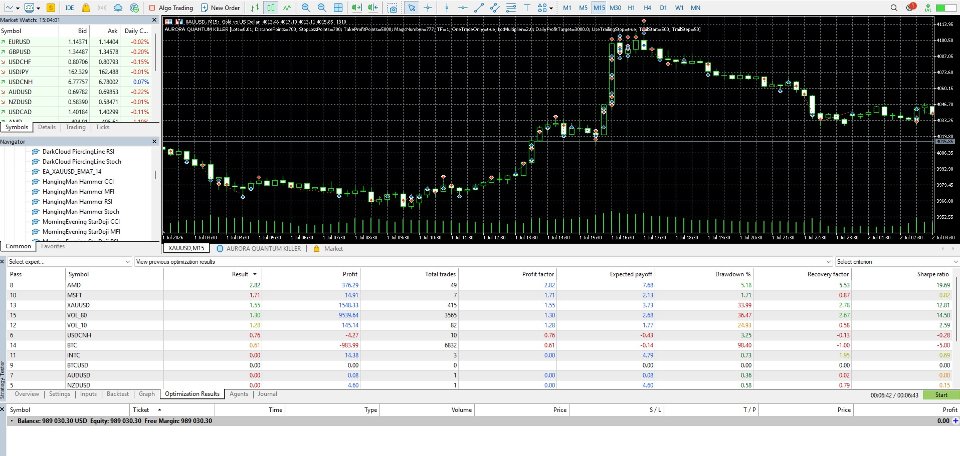Open the Settings tab in Strategy Tester
The image size is (960, 456).
point(59,394)
